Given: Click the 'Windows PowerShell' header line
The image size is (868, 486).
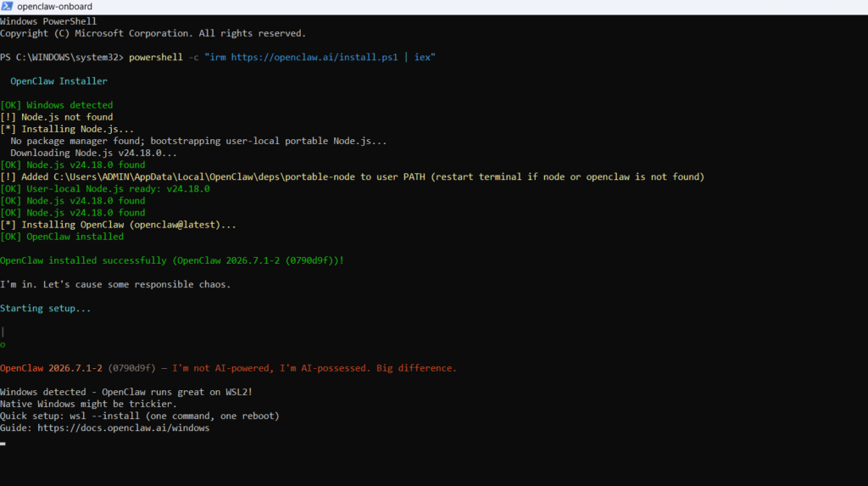Looking at the screenshot, I should click(x=48, y=21).
